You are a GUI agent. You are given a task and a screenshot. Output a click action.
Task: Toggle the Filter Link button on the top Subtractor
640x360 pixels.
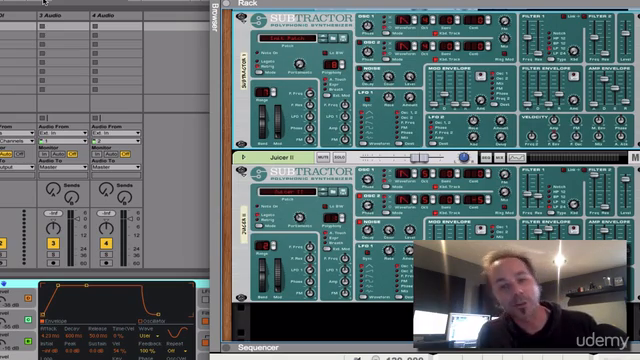coord(563,16)
